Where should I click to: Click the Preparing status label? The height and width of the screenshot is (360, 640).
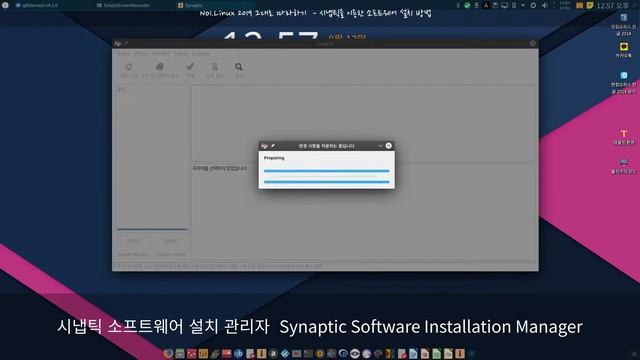pos(274,158)
